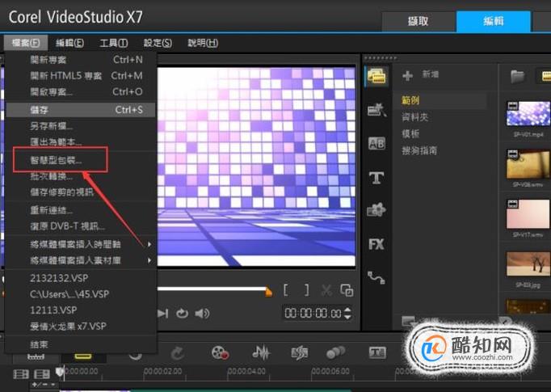Switch to the 擷取 tab
The height and width of the screenshot is (392, 551).
click(419, 22)
